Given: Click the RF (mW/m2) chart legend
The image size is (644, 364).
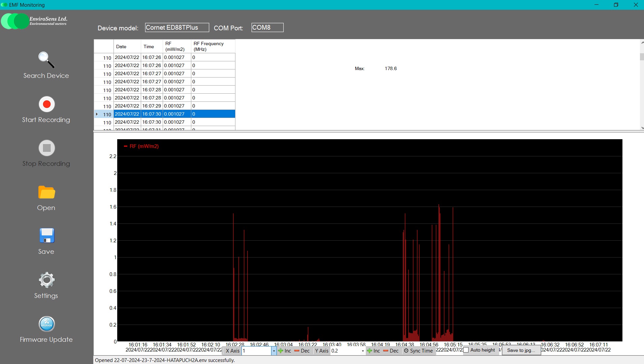Looking at the screenshot, I should coord(141,146).
